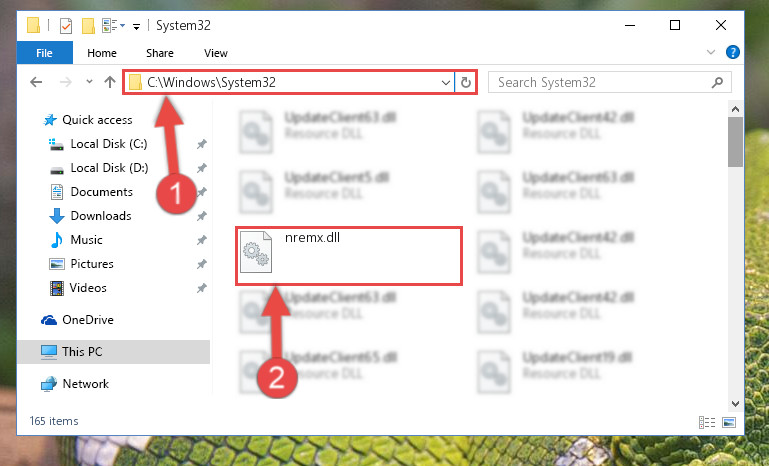Screen dimensions: 769x466
Task: Open recent locations dropdown arrow
Action: point(89,82)
